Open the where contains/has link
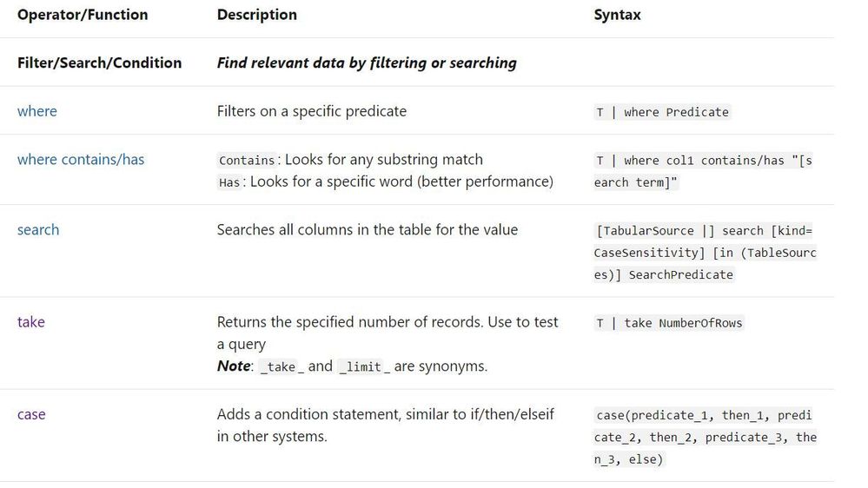The image size is (868, 488). pyautogui.click(x=81, y=160)
